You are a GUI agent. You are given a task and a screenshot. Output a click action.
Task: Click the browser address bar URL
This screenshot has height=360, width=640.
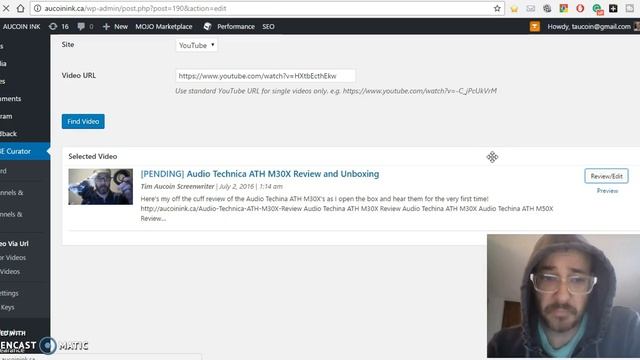click(x=135, y=8)
